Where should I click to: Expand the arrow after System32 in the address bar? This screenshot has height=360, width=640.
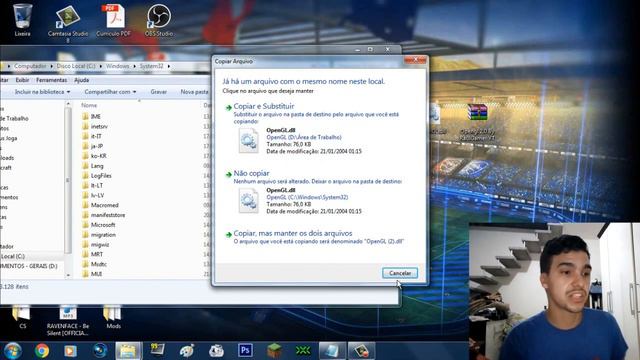coord(169,66)
